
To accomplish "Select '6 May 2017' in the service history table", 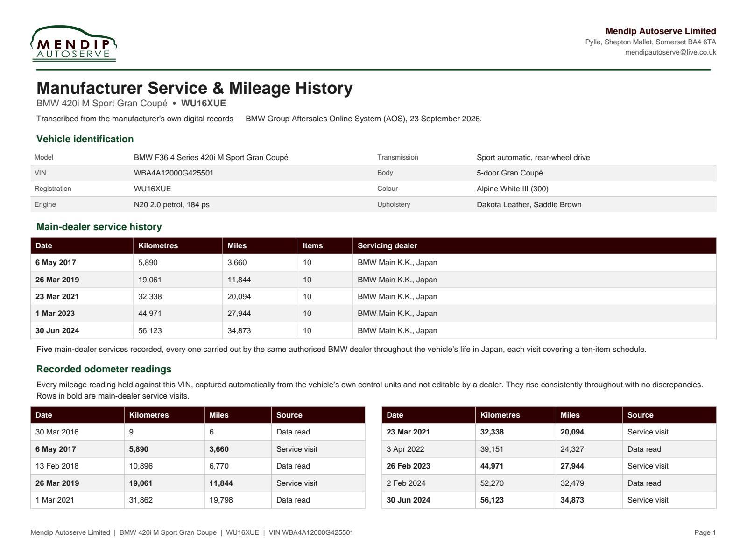I will pyautogui.click(x=56, y=263).
